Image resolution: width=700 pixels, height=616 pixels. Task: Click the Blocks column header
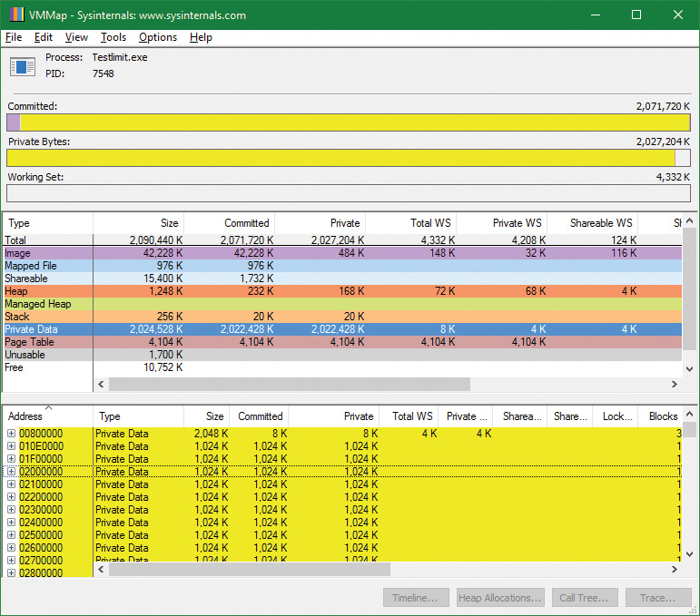click(662, 416)
